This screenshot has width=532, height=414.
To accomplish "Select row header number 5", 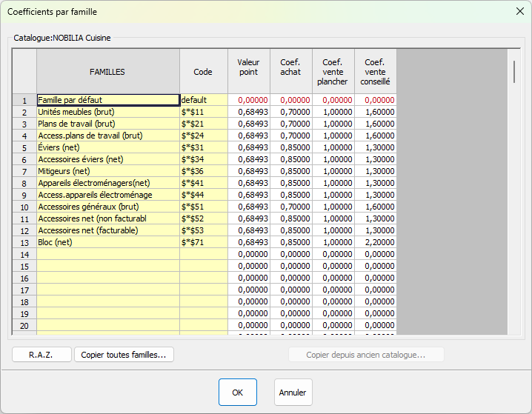I will 24,147.
